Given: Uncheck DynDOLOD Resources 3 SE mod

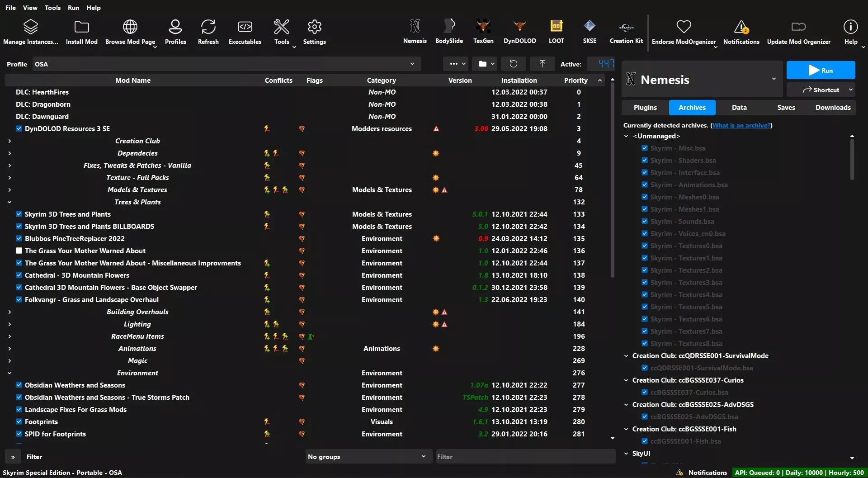Looking at the screenshot, I should pos(19,128).
